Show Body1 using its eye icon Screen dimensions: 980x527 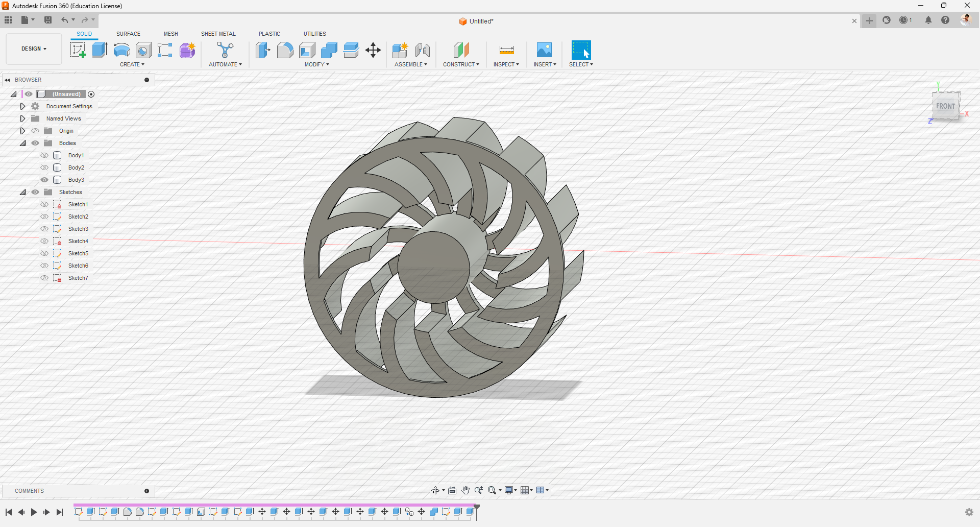(44, 155)
